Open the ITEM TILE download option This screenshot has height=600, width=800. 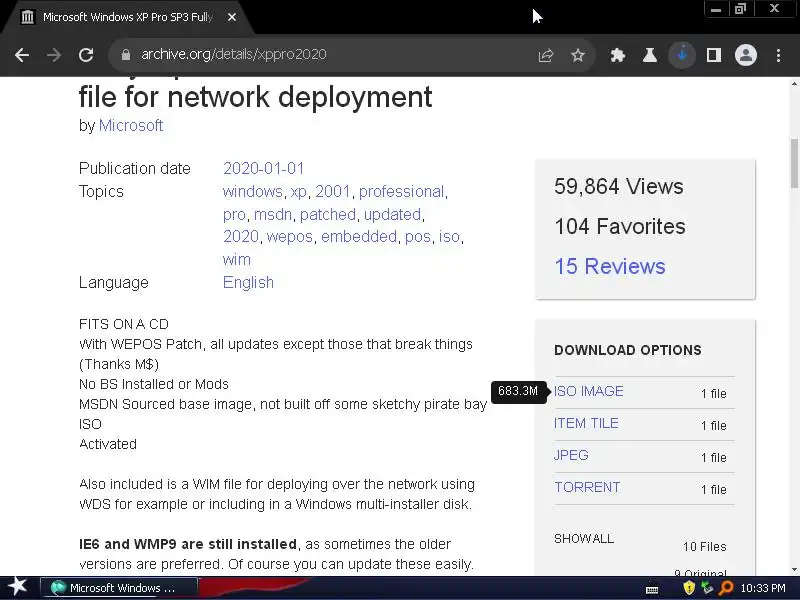pos(586,423)
